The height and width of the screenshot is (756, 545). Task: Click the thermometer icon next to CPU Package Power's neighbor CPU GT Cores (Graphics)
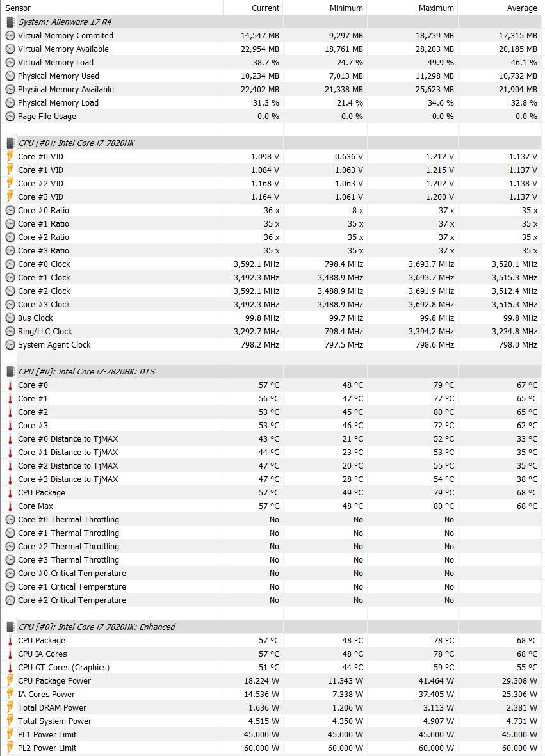pyautogui.click(x=10, y=667)
